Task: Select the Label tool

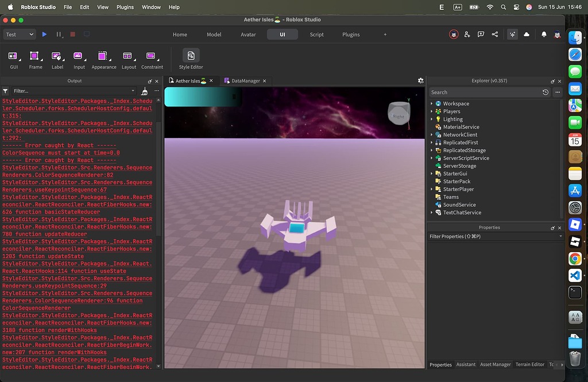Action: [x=57, y=60]
